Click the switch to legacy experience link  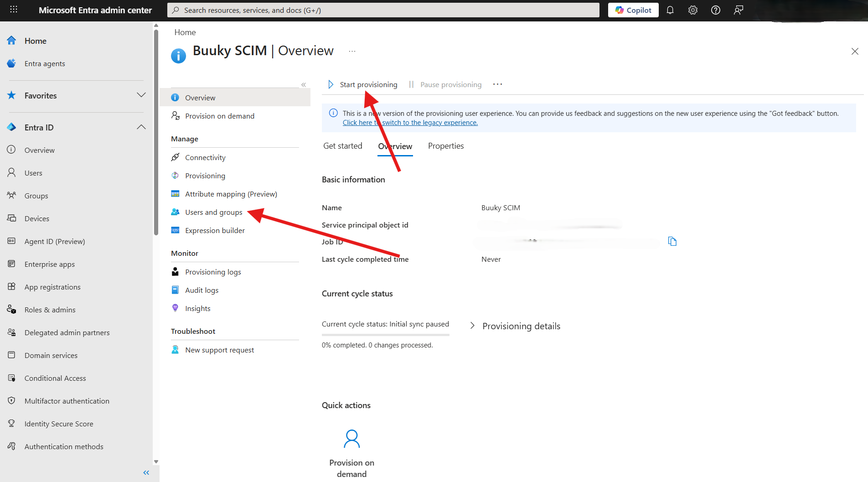point(410,123)
